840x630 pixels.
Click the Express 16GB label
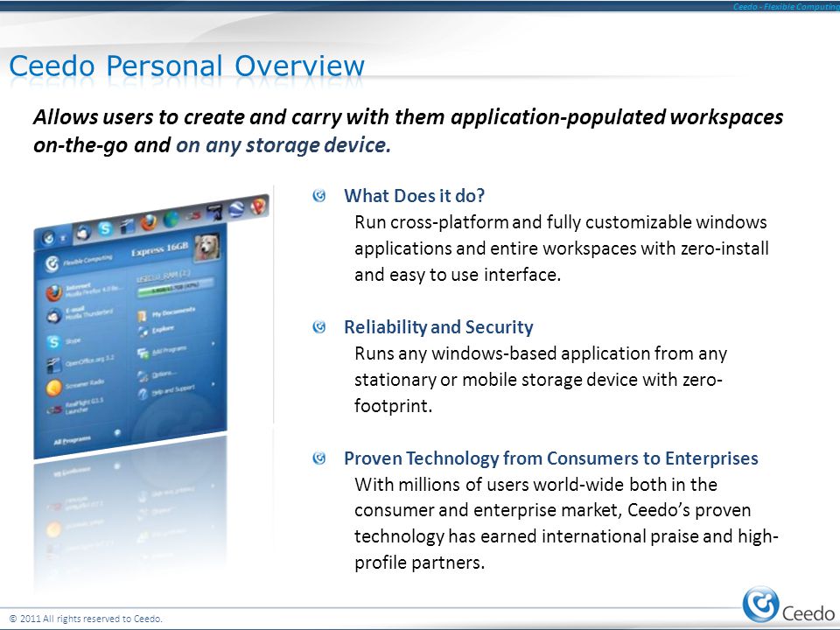[159, 249]
